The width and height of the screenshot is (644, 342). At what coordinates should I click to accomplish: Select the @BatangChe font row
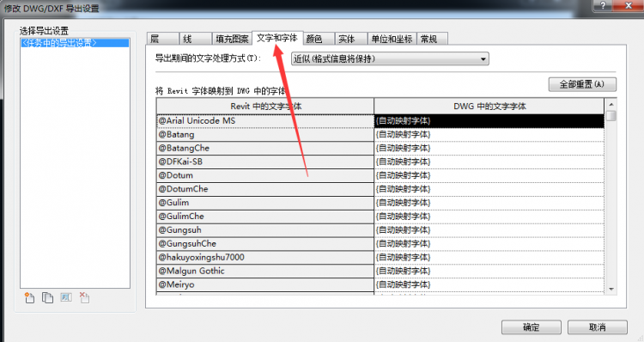(x=265, y=148)
